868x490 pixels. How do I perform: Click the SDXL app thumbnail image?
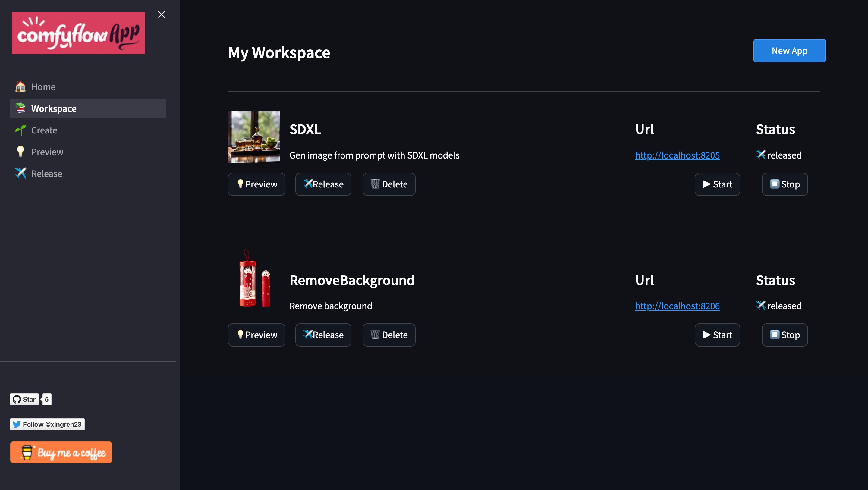(254, 137)
